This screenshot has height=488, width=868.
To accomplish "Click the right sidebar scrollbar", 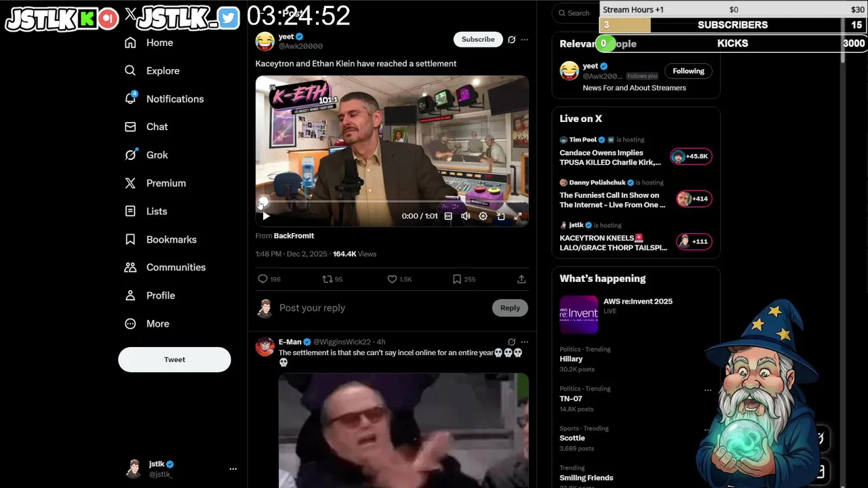I will pyautogui.click(x=843, y=41).
